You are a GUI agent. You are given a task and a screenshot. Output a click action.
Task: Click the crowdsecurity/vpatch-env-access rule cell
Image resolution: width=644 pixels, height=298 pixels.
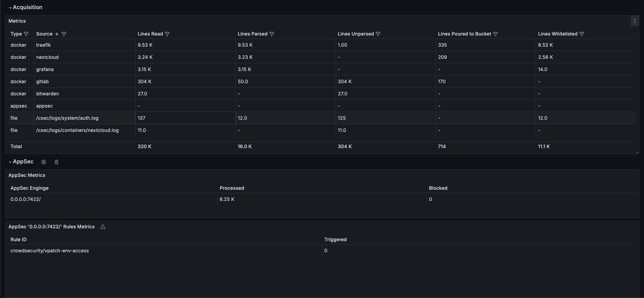(x=49, y=251)
